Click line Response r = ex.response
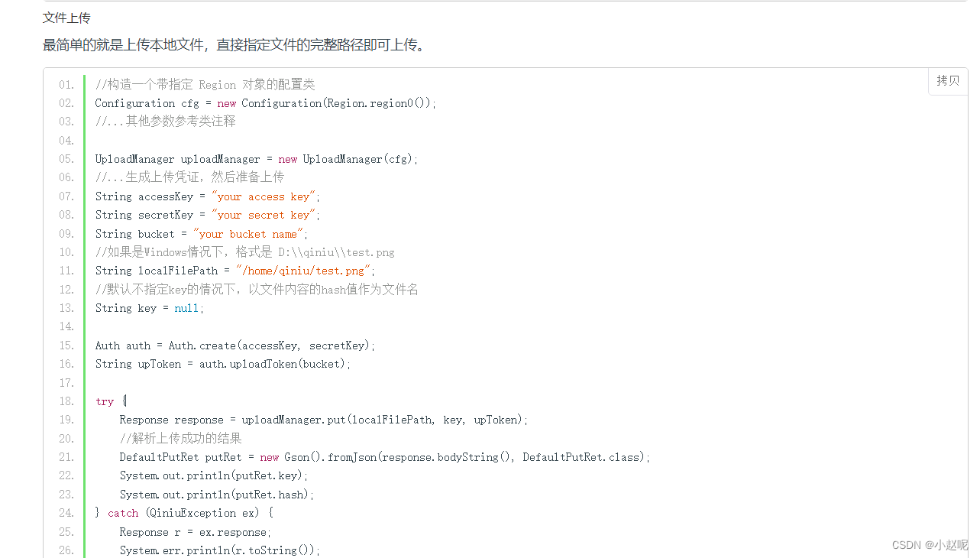The width and height of the screenshot is (980, 558). point(196,532)
